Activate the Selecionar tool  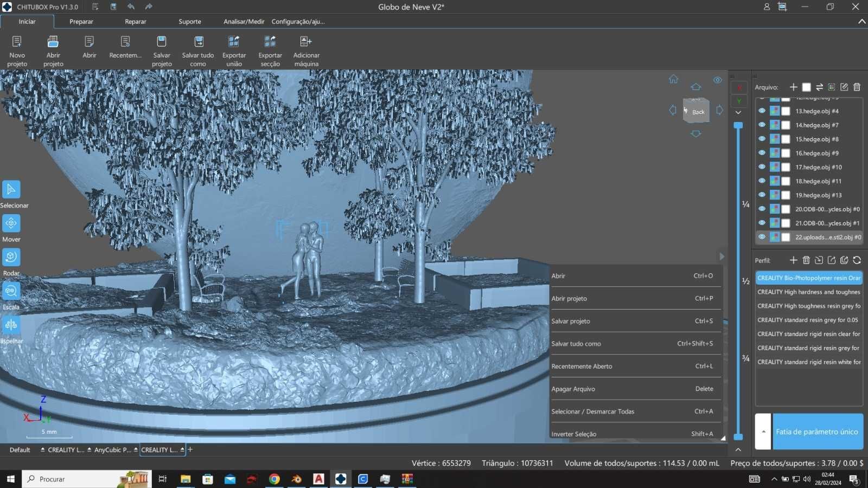point(11,190)
